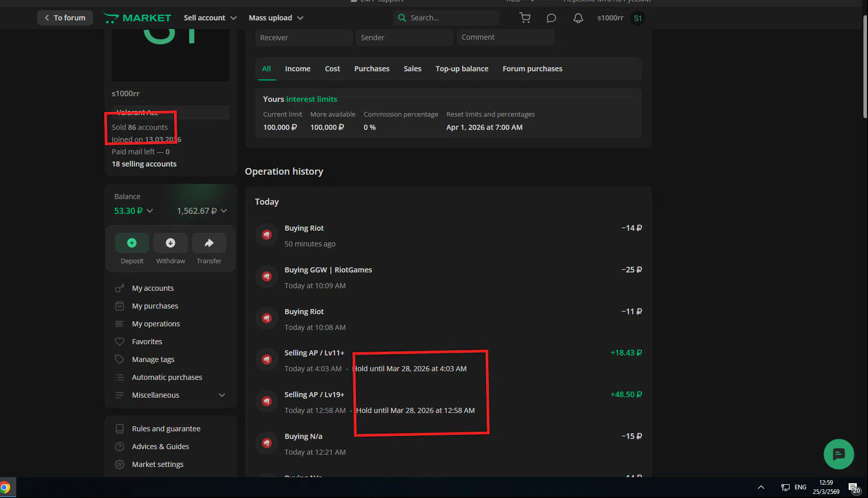Click the s1000rr profile avatar
The width and height of the screenshot is (868, 498).
(x=637, y=18)
